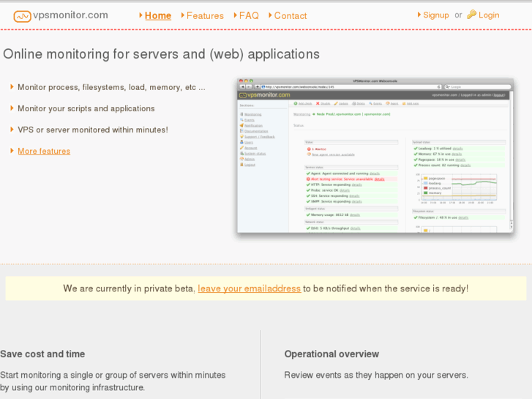Image resolution: width=532 pixels, height=399 pixels.
Task: Click the page heading about online monitoring
Action: [161, 54]
